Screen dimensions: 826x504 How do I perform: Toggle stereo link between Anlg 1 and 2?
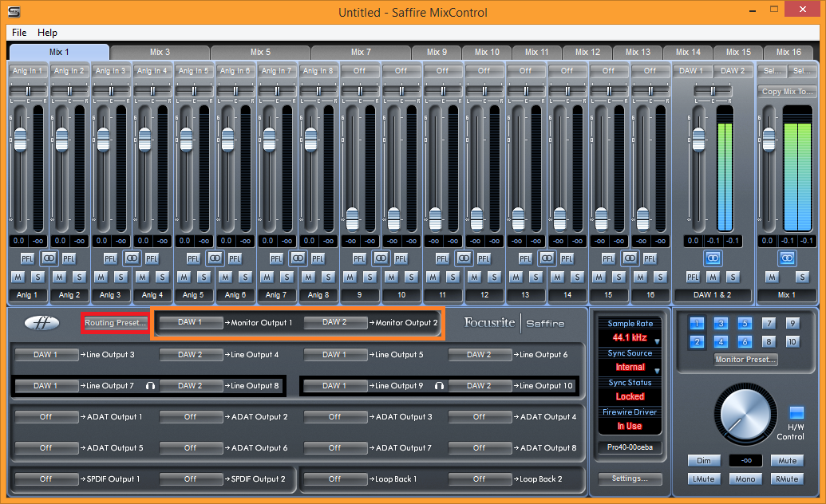pos(49,258)
